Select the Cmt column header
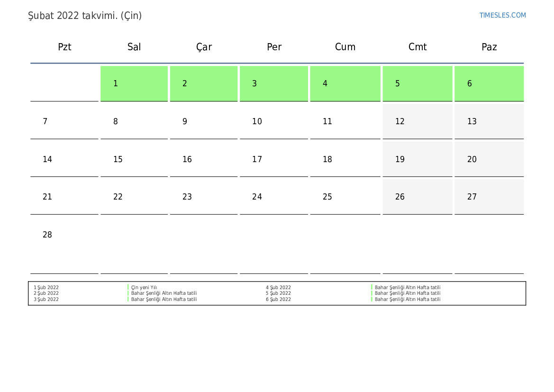554x392 pixels. click(x=418, y=47)
